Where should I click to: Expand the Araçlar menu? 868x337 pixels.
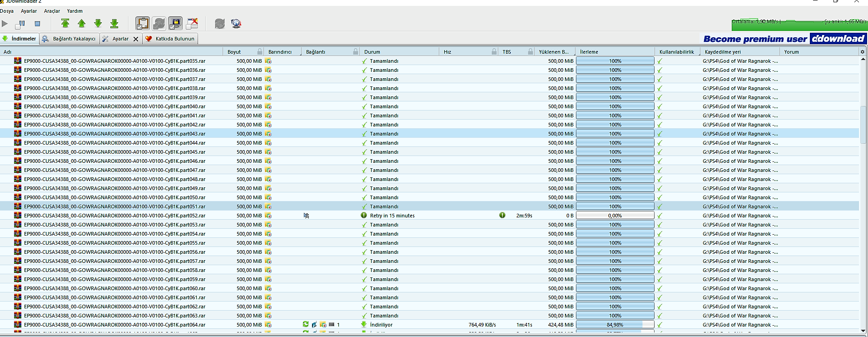pos(52,11)
